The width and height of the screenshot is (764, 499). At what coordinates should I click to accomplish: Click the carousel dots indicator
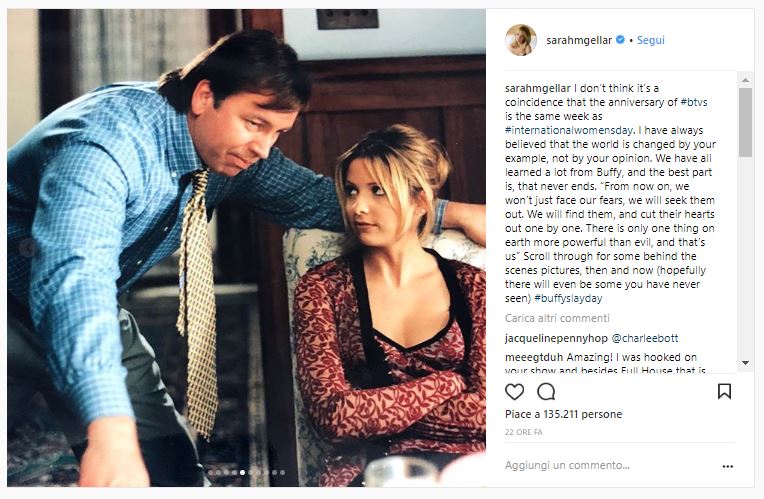(247, 472)
